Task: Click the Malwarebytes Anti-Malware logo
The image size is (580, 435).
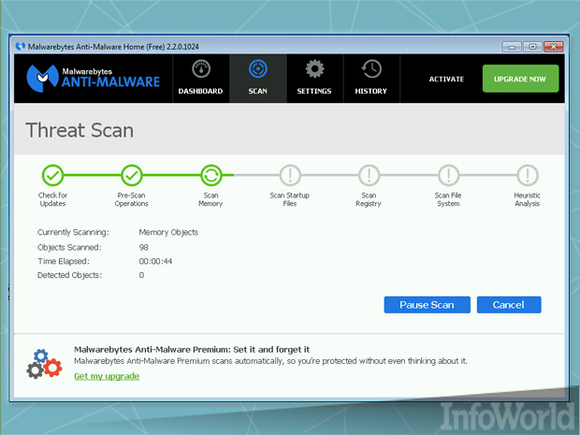Action: [93, 78]
